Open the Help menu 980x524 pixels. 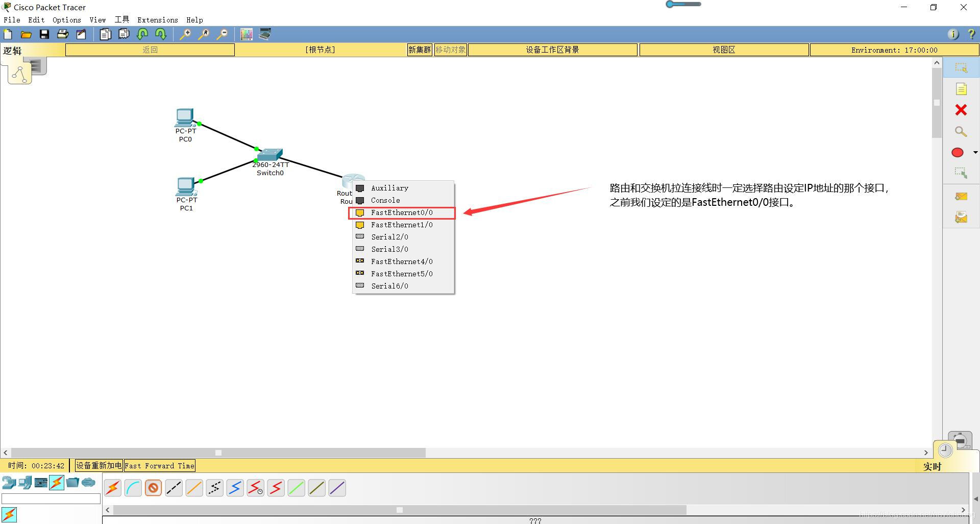tap(194, 20)
